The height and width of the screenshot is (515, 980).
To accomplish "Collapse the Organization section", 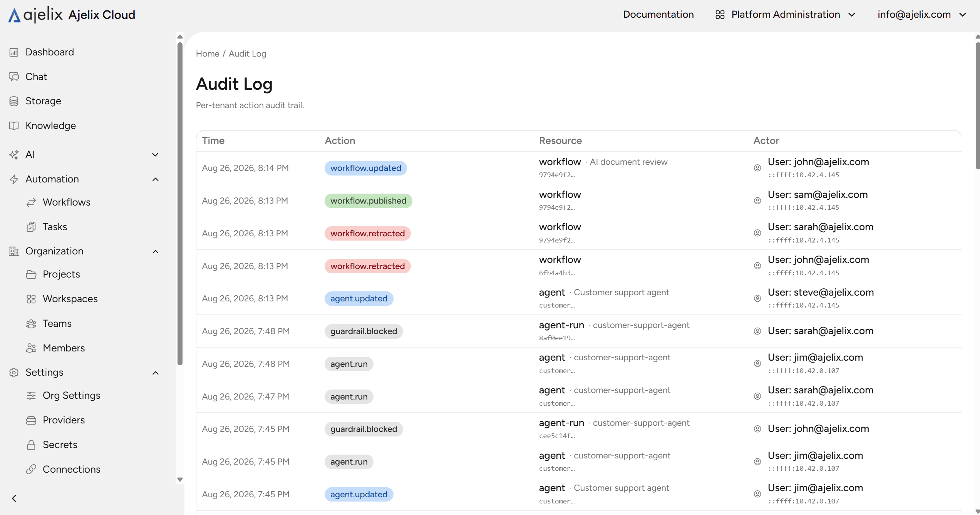I will [155, 251].
